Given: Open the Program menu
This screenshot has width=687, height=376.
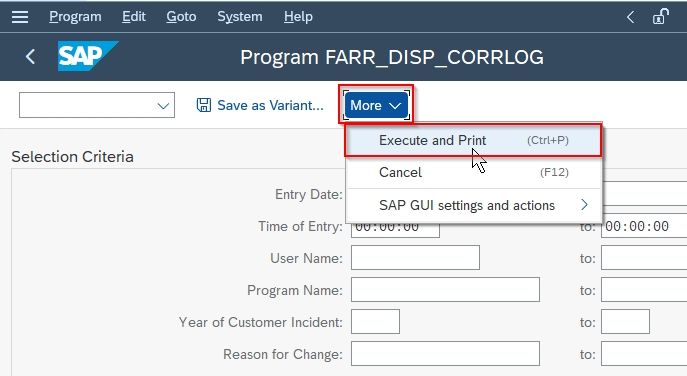Looking at the screenshot, I should 75,17.
